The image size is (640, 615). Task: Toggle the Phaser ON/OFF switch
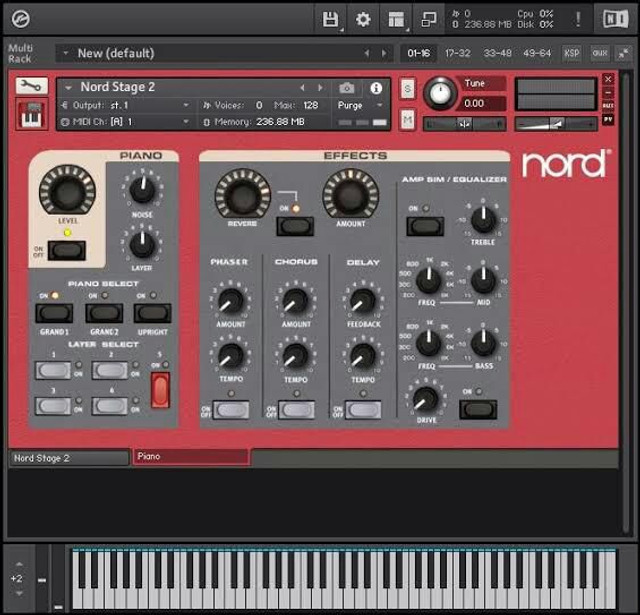point(231,410)
